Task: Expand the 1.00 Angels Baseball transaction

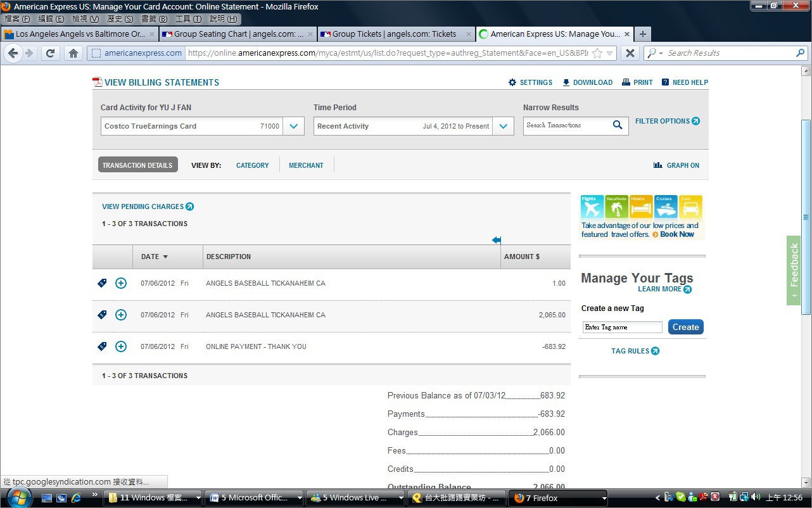Action: [x=121, y=283]
